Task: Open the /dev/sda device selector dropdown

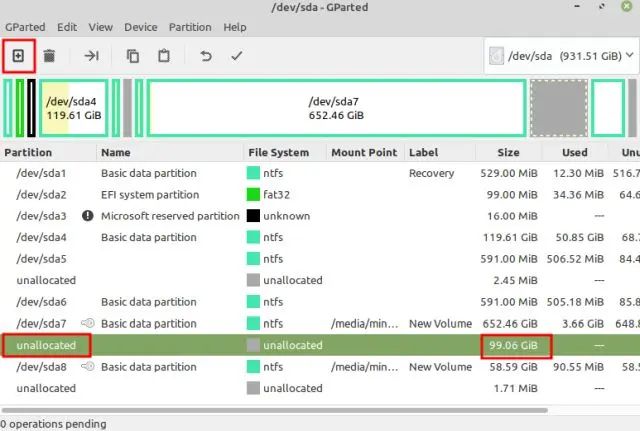Action: coord(561,56)
